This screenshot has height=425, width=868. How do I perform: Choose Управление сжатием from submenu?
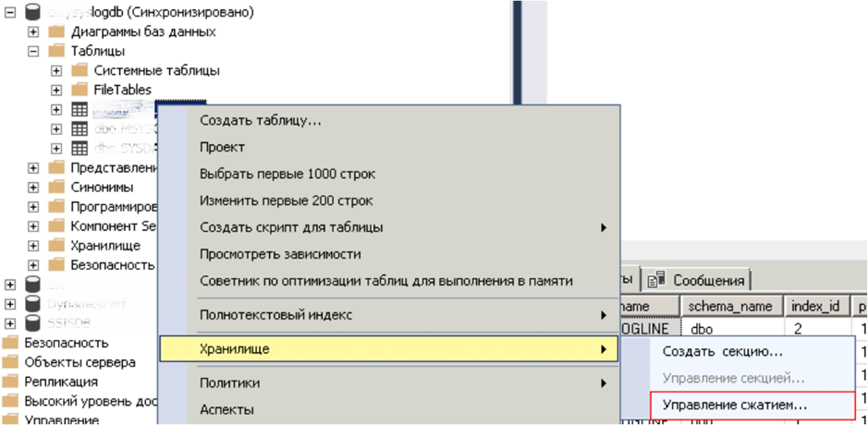pos(735,405)
